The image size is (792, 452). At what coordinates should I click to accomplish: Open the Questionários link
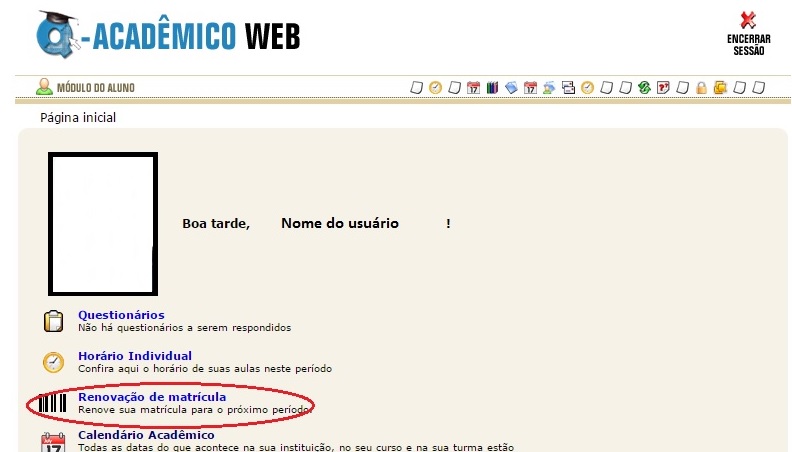coord(121,315)
